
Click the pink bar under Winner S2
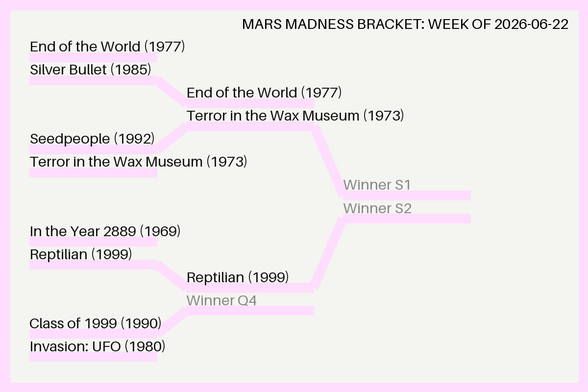(407, 219)
